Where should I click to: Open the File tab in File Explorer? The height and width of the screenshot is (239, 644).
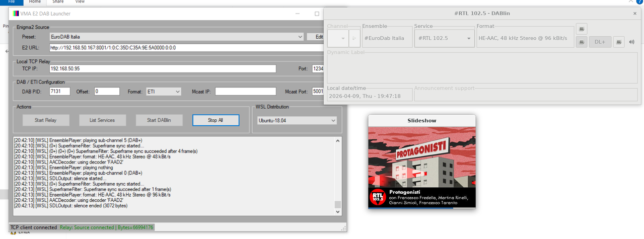coord(12,2)
